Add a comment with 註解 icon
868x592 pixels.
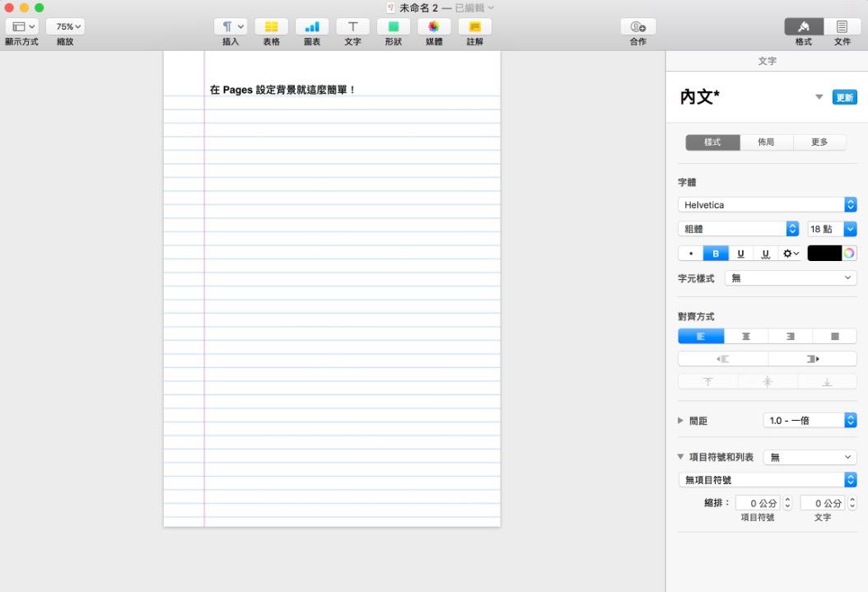(475, 26)
